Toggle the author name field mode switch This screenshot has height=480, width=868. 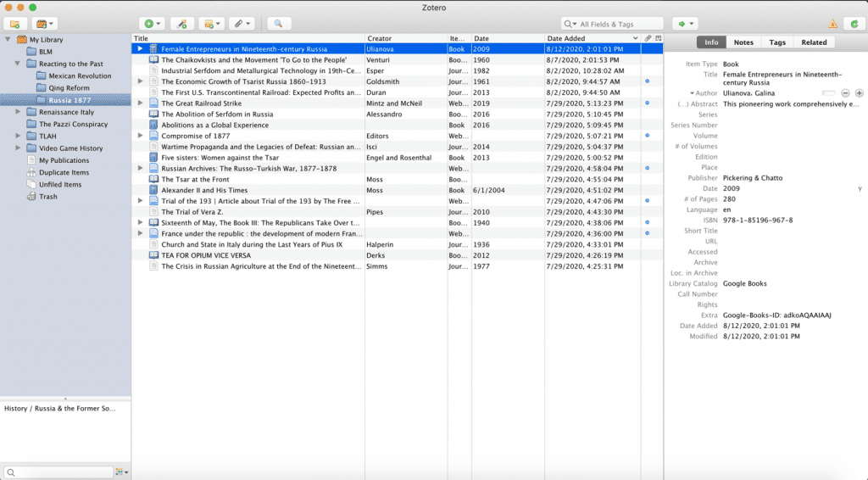tap(829, 93)
